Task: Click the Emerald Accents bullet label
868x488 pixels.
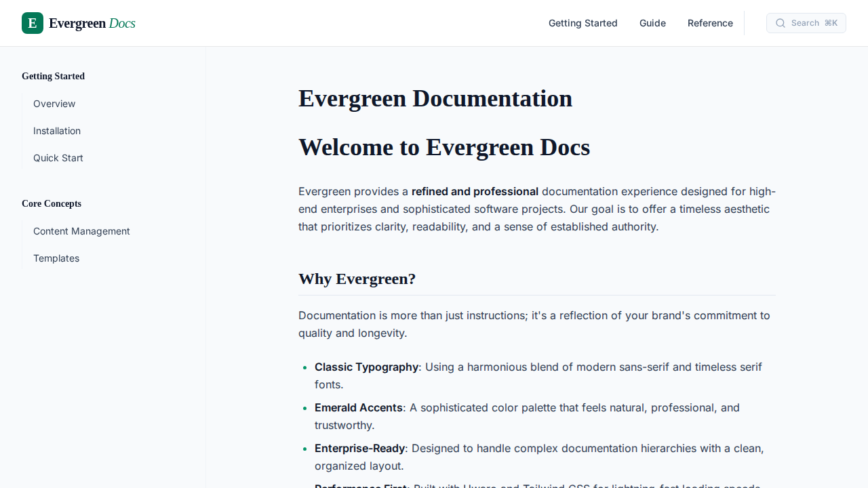Action: click(x=358, y=407)
